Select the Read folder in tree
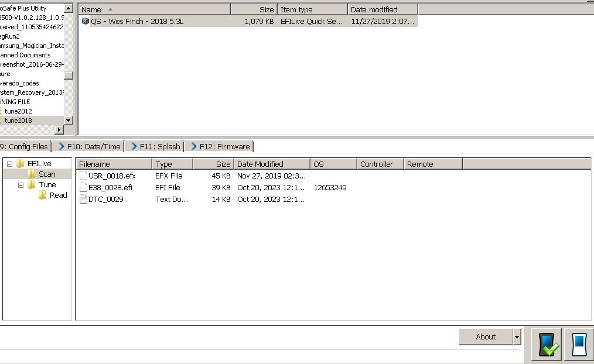 (x=59, y=195)
